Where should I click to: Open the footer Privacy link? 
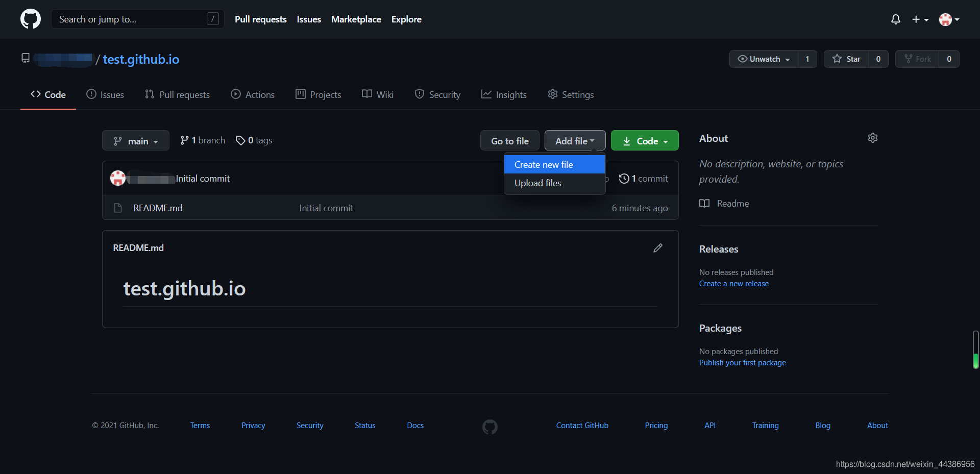click(253, 426)
